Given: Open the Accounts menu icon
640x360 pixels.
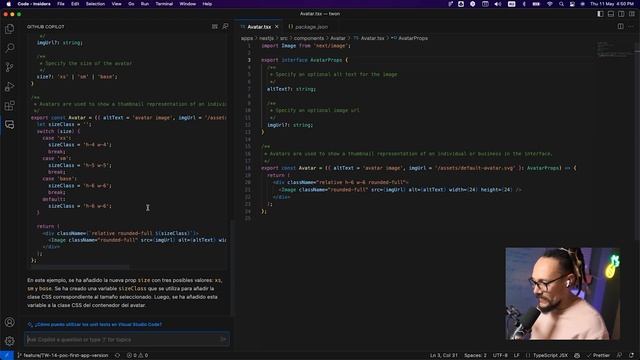Looking at the screenshot, I should pos(9,322).
